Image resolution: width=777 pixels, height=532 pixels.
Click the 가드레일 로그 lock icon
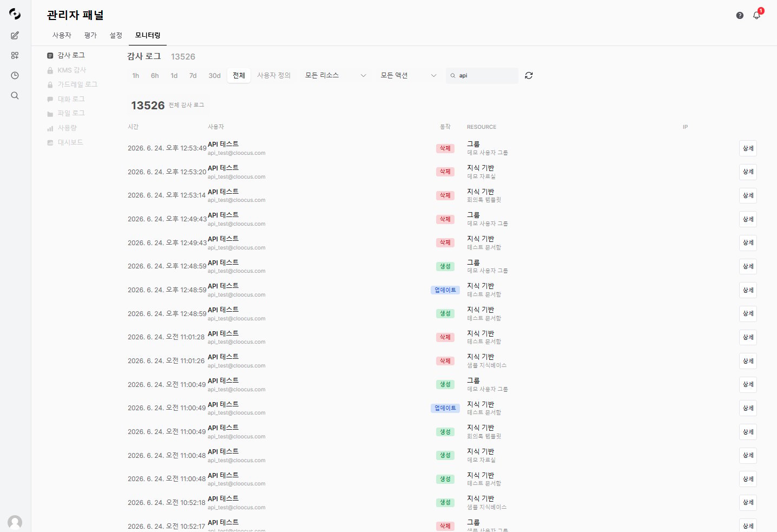point(50,85)
